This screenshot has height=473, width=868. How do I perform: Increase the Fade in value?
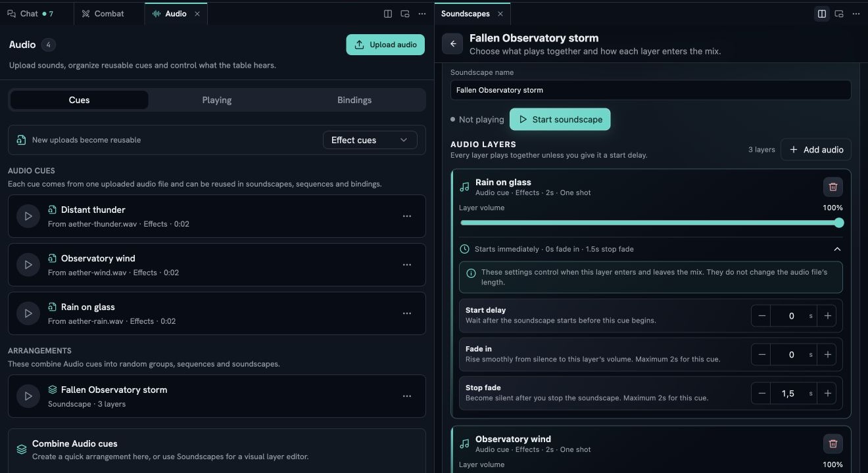tap(828, 355)
